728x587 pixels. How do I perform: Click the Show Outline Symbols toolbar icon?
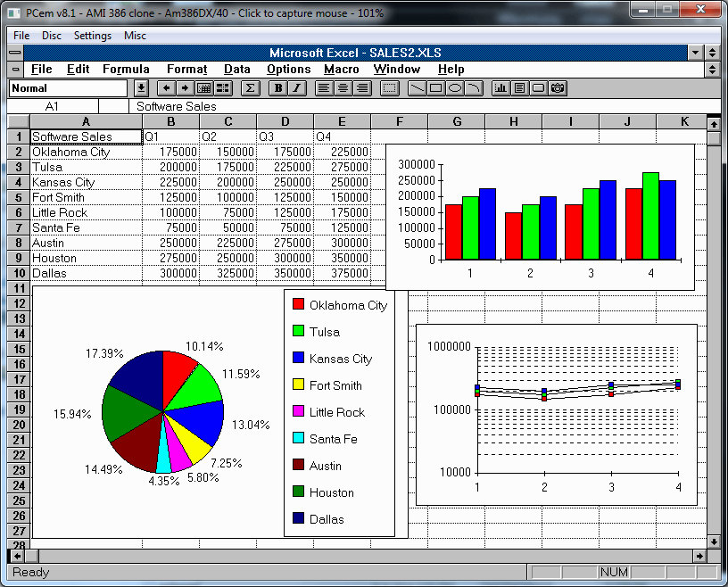[x=203, y=88]
